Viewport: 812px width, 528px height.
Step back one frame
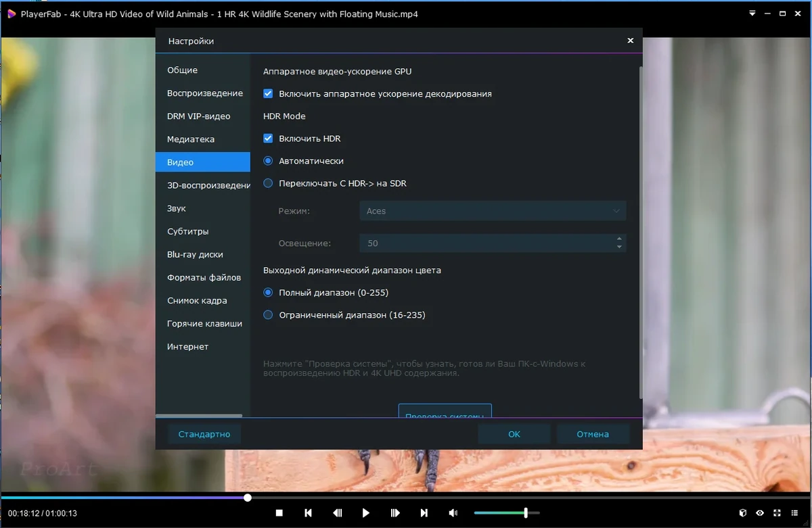click(337, 513)
